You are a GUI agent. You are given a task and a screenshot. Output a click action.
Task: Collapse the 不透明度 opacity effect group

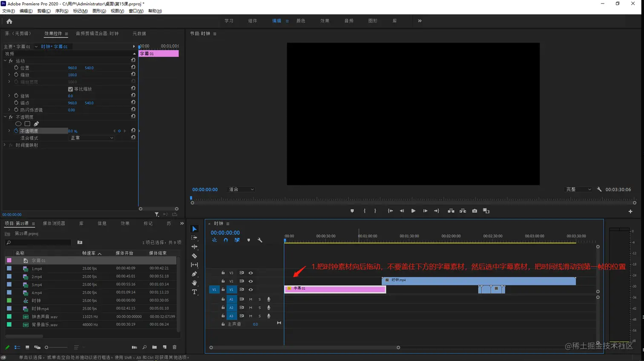pos(5,117)
